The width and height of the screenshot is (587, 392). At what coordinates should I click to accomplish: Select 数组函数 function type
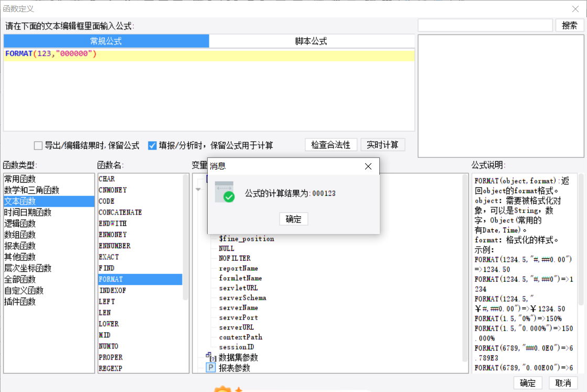pos(49,235)
